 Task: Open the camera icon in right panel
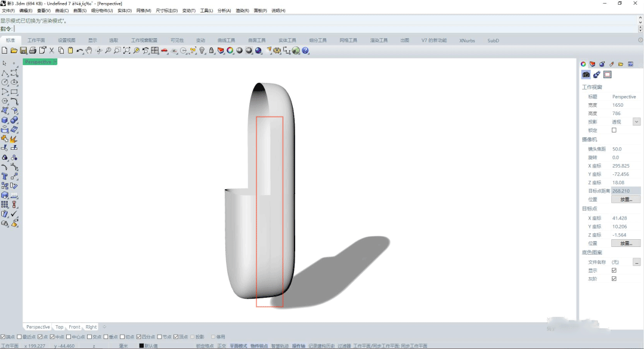point(586,74)
